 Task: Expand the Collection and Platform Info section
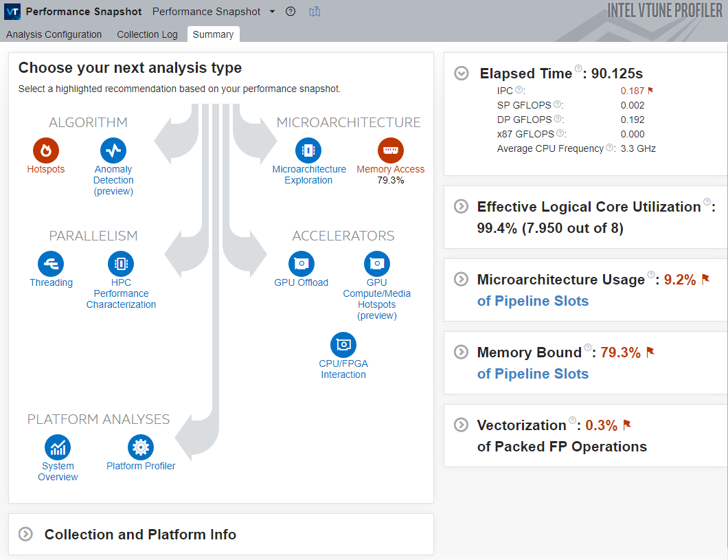[x=26, y=535]
